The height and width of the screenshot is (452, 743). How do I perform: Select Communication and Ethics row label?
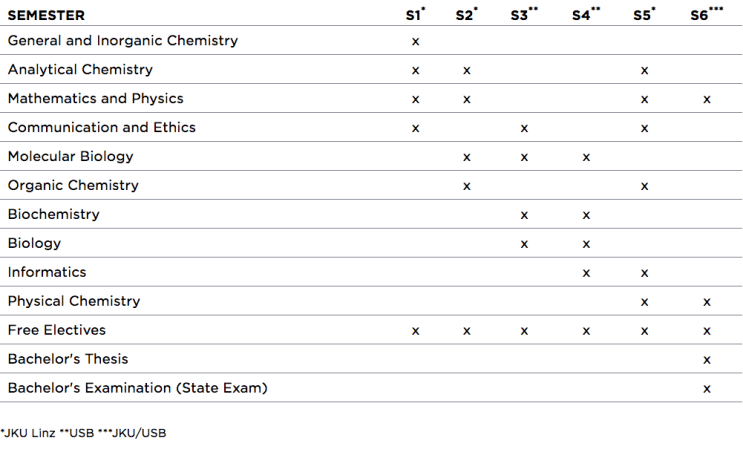click(x=101, y=127)
